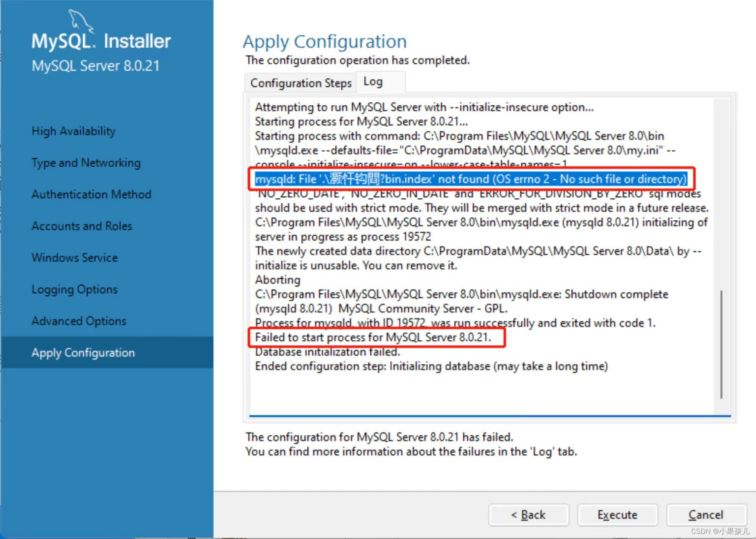Click the Cancel button
The image size is (756, 539).
tap(706, 515)
